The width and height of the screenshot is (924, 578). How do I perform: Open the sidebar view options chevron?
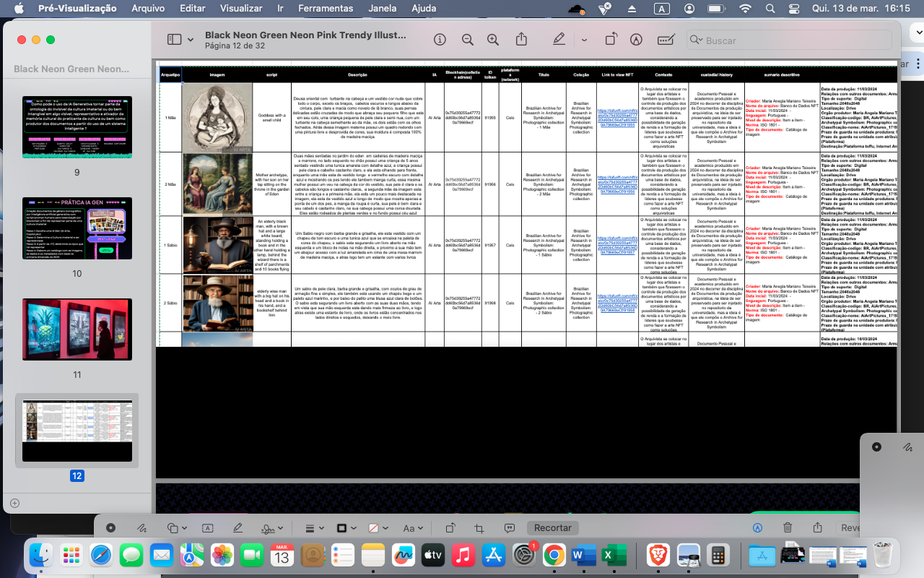[x=191, y=40]
